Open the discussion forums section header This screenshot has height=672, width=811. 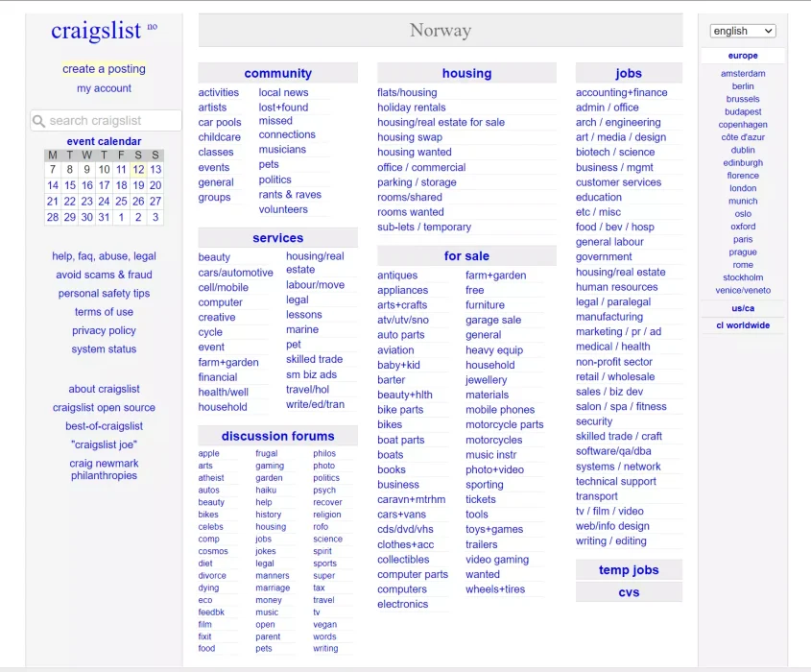tap(277, 436)
